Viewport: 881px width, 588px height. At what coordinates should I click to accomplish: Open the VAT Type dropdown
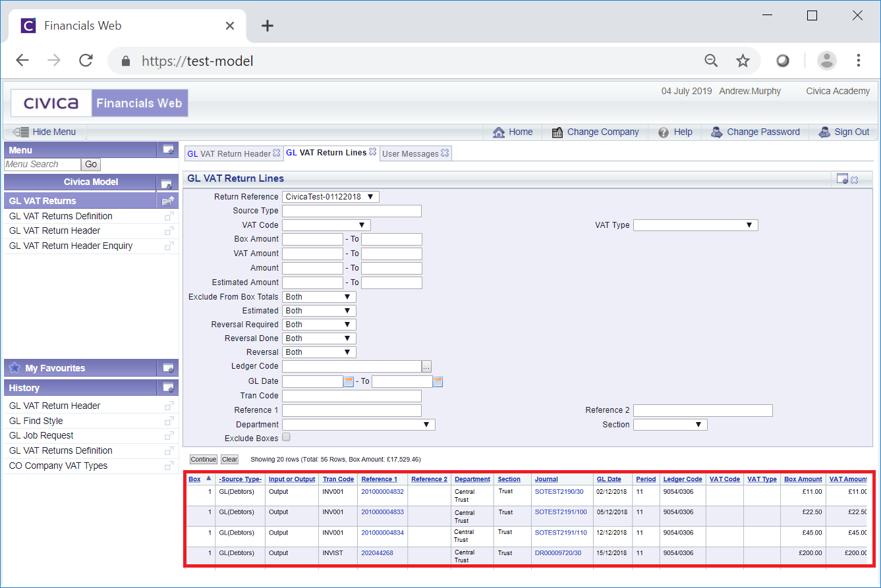click(696, 225)
